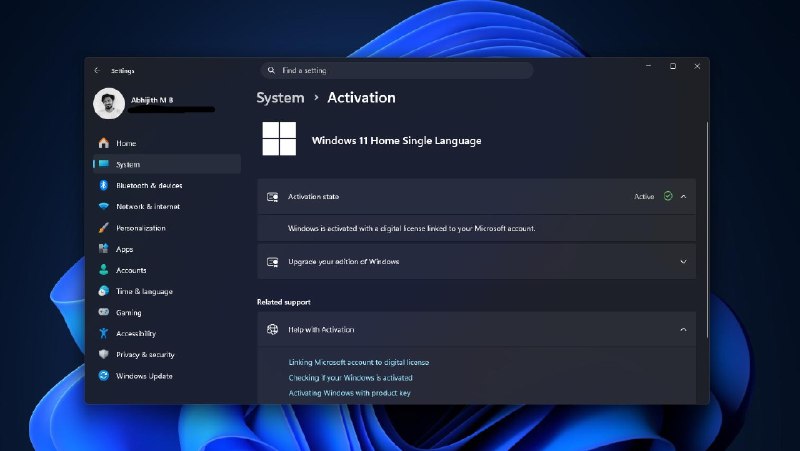Image resolution: width=800 pixels, height=451 pixels.
Task: Click the Activation breadcrumb title
Action: click(361, 97)
